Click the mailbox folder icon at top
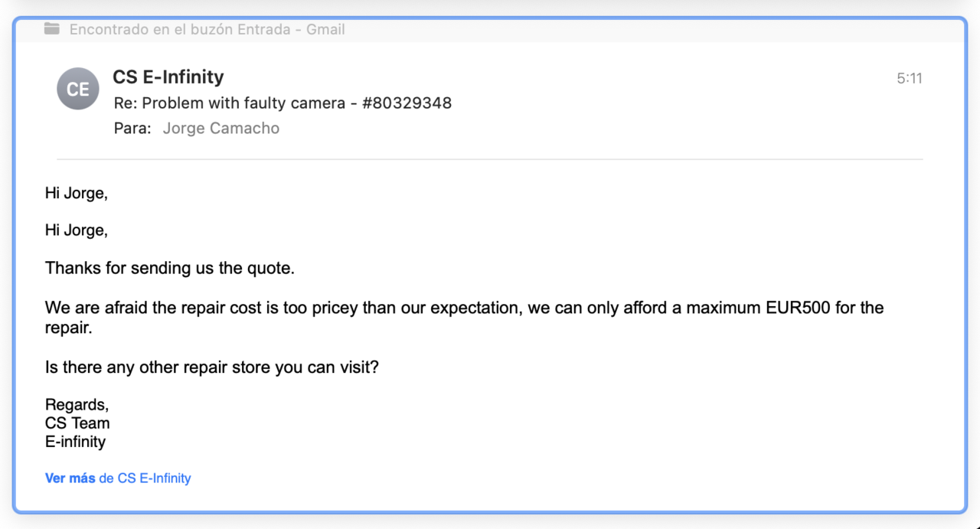This screenshot has width=980, height=529. pos(51,29)
